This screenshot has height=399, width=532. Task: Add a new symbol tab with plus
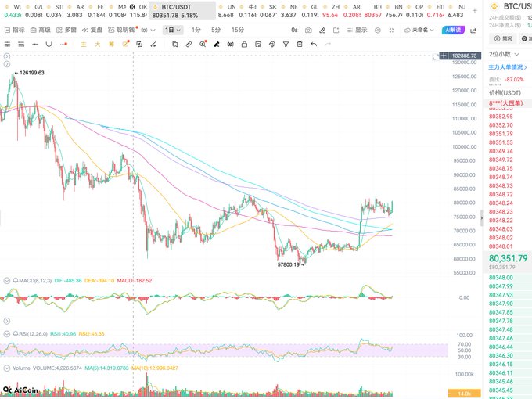click(475, 10)
